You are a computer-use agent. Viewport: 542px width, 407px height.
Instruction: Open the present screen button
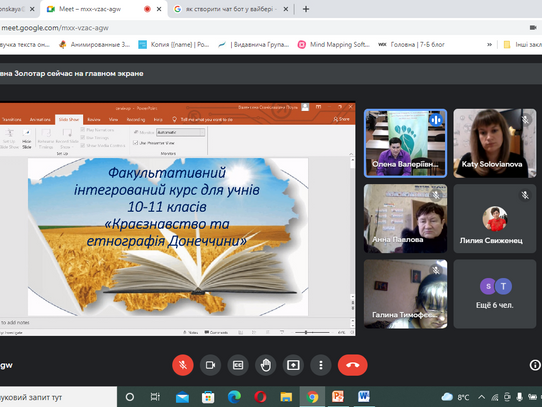293,365
